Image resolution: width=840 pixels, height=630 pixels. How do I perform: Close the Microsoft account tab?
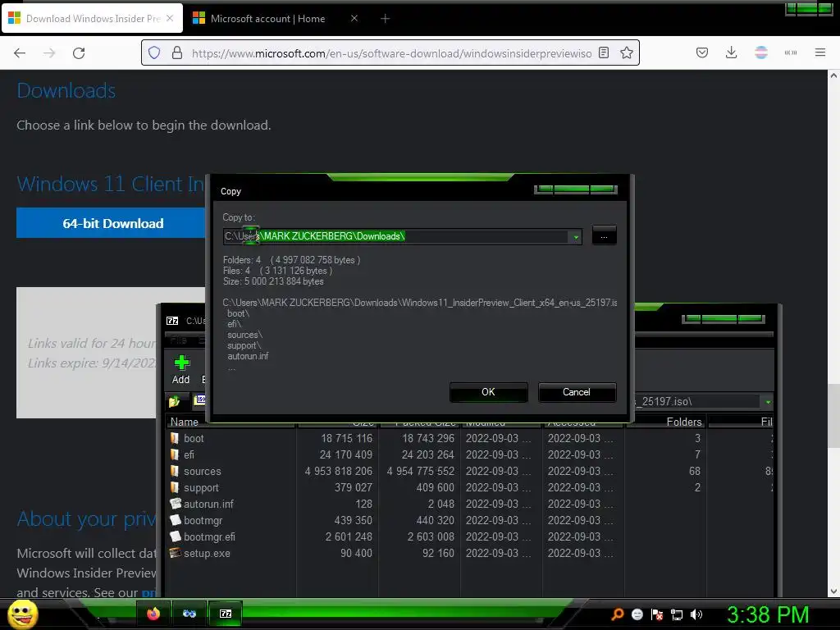pos(354,18)
